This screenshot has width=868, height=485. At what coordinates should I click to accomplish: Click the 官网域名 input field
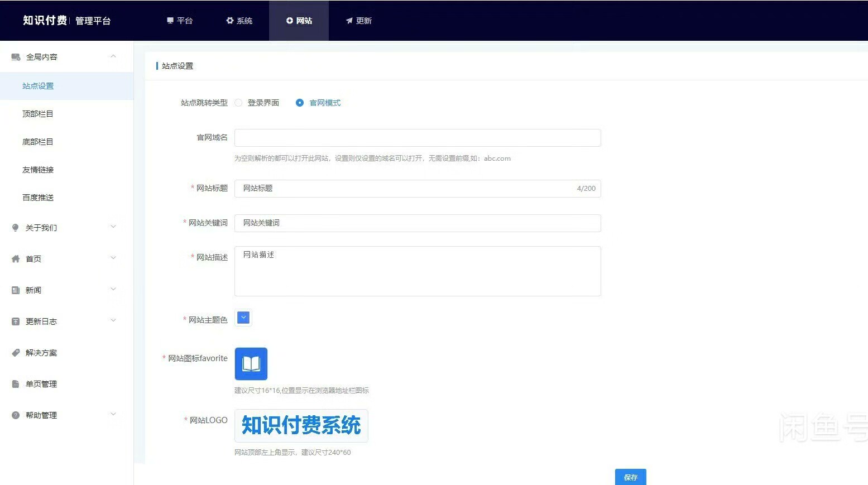tap(417, 138)
